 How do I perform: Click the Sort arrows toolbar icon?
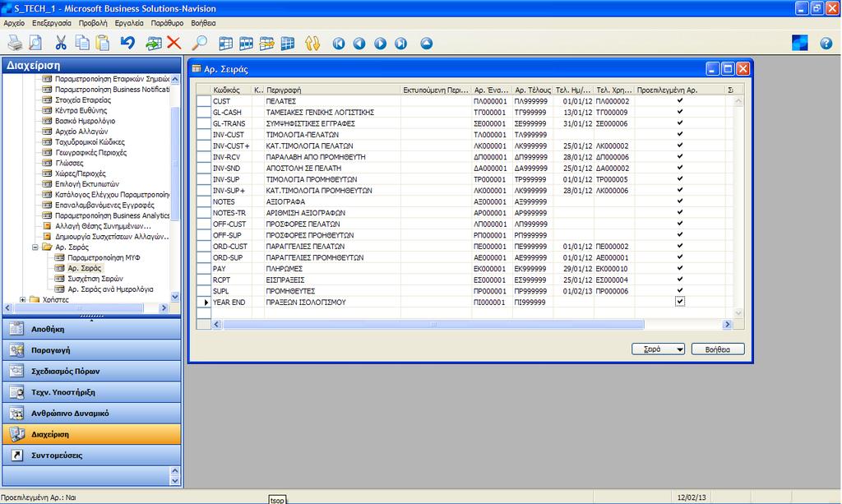pyautogui.click(x=312, y=44)
